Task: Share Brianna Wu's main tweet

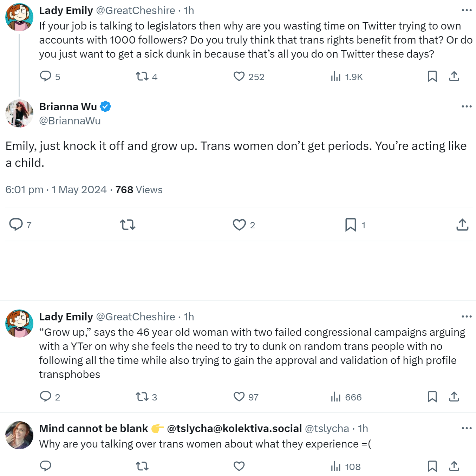Action: (462, 225)
